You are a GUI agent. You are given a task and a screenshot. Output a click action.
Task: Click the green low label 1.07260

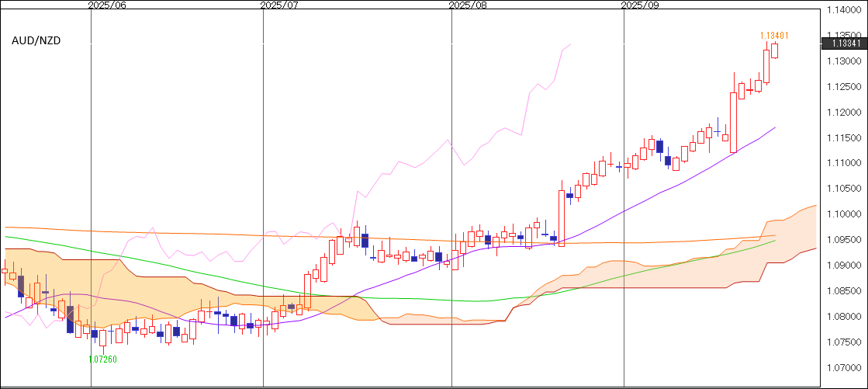(x=102, y=359)
